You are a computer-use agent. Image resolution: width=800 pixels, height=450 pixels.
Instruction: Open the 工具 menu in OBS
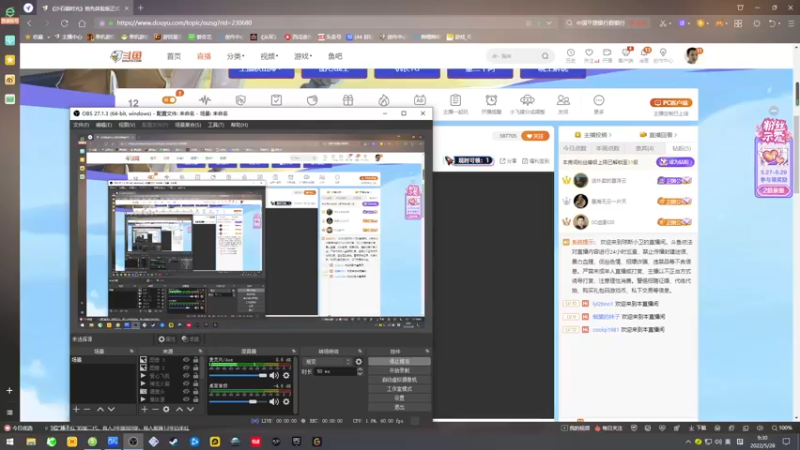[x=215, y=125]
